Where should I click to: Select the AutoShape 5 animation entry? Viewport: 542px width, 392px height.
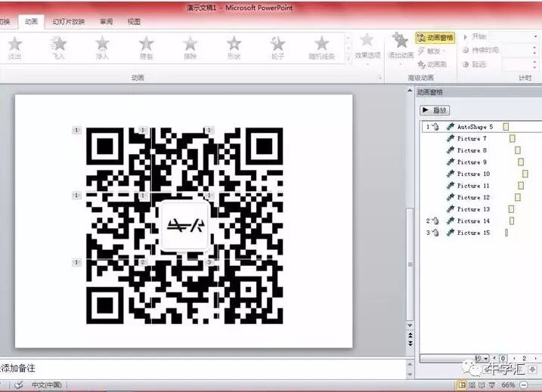[482, 127]
